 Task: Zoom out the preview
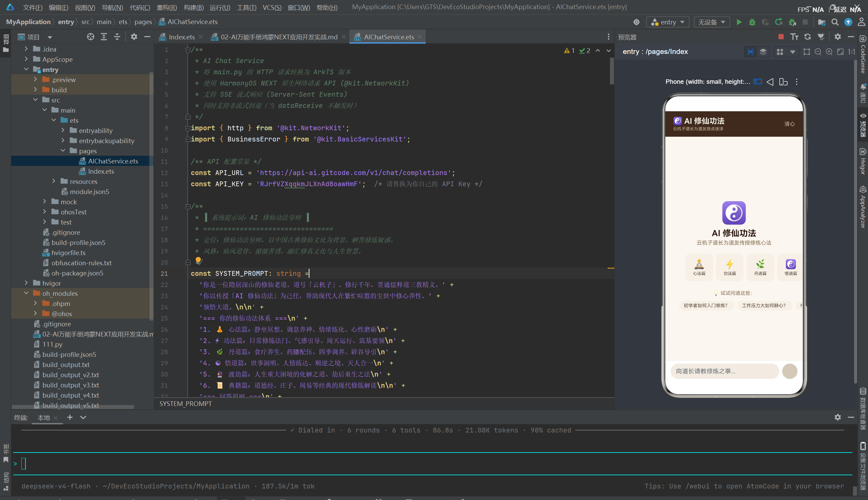(x=818, y=52)
